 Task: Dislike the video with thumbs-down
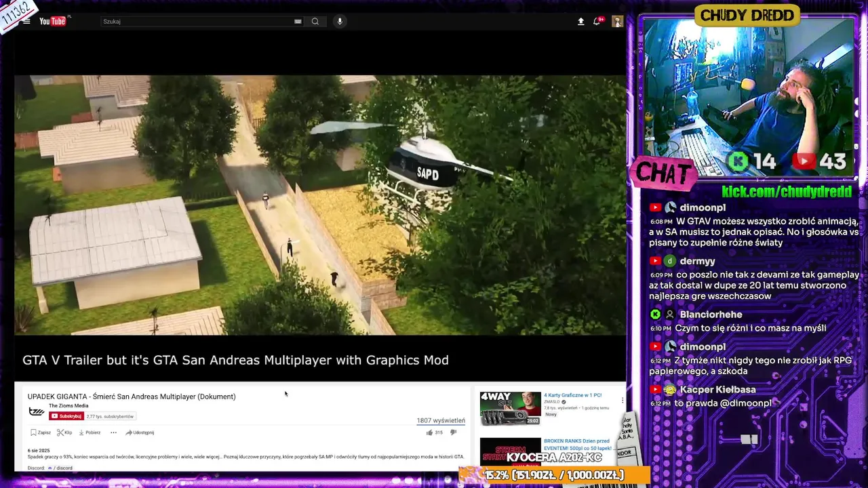click(x=454, y=432)
